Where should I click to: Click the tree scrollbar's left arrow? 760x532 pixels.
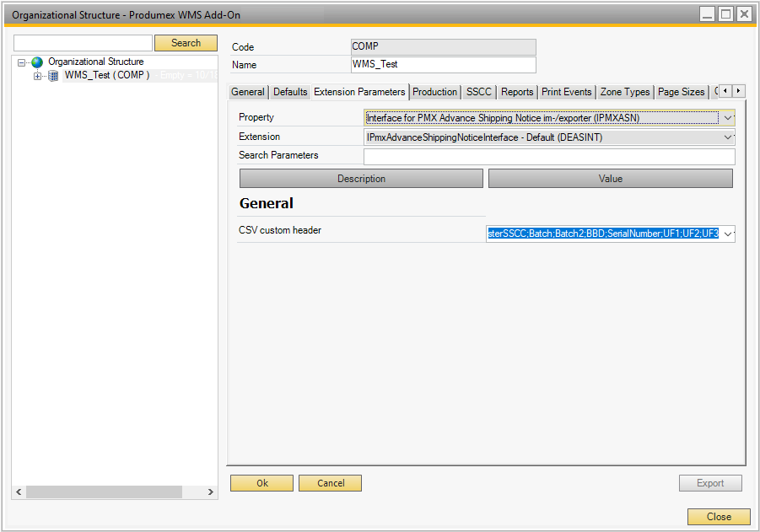19,492
